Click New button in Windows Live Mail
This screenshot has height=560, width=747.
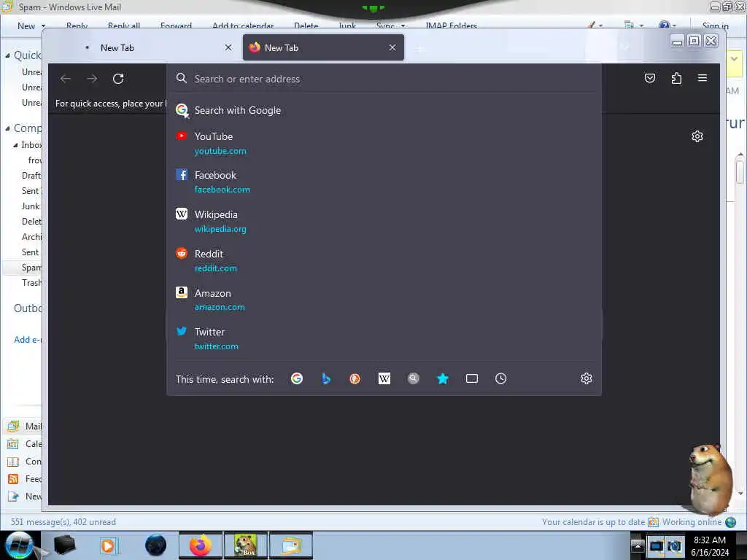pos(26,26)
